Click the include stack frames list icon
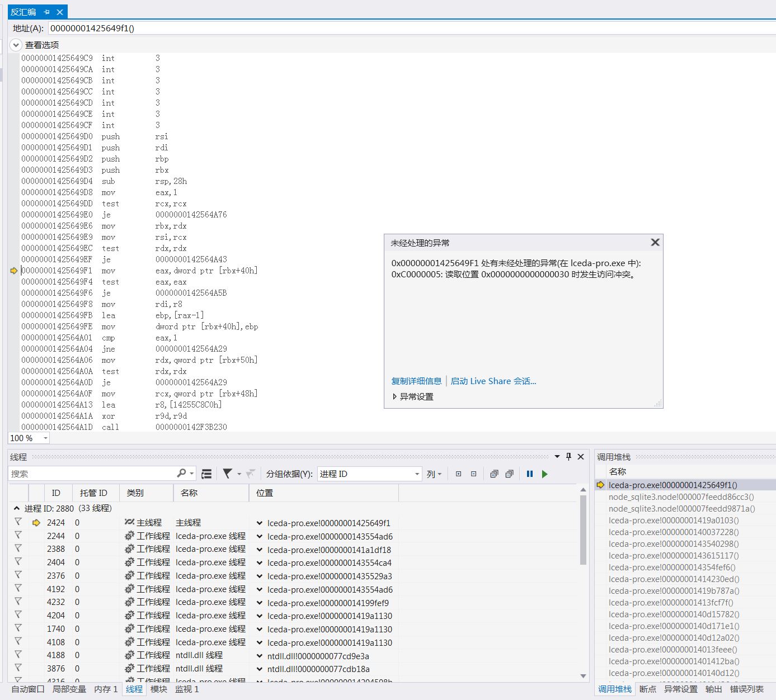The width and height of the screenshot is (776, 700). [x=206, y=474]
